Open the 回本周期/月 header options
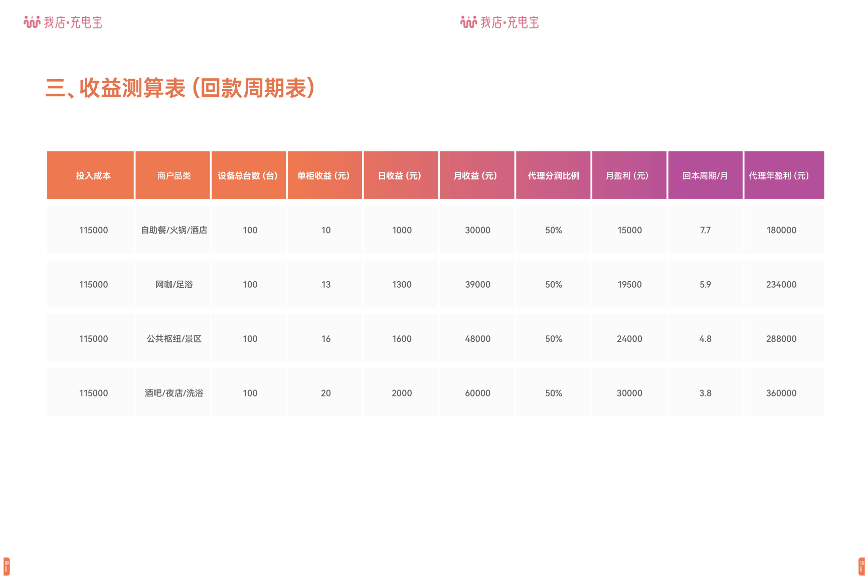868x588 pixels. click(x=706, y=175)
